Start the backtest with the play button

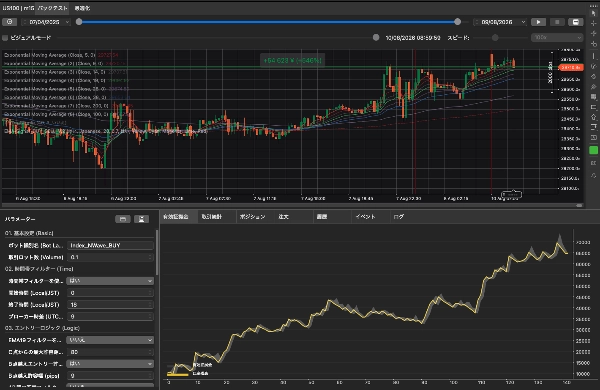(x=538, y=22)
